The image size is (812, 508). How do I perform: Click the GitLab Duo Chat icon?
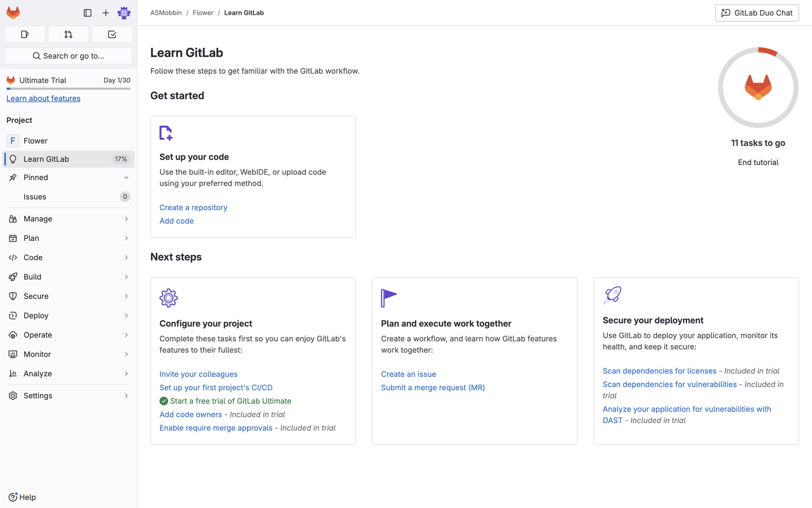tap(726, 13)
